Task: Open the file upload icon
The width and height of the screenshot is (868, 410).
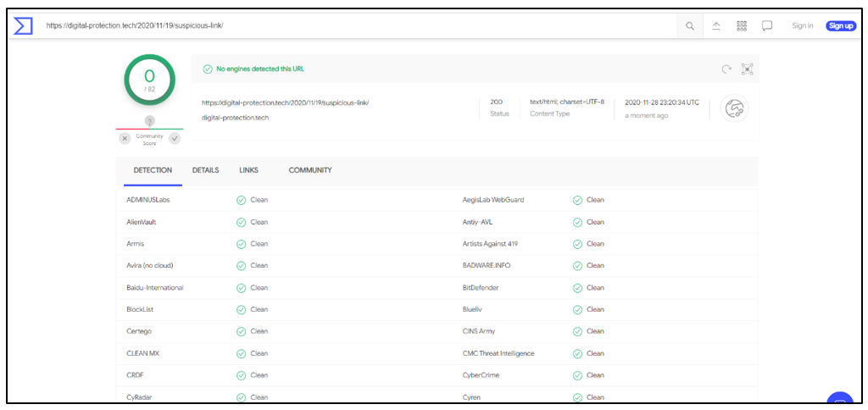Action: point(715,25)
